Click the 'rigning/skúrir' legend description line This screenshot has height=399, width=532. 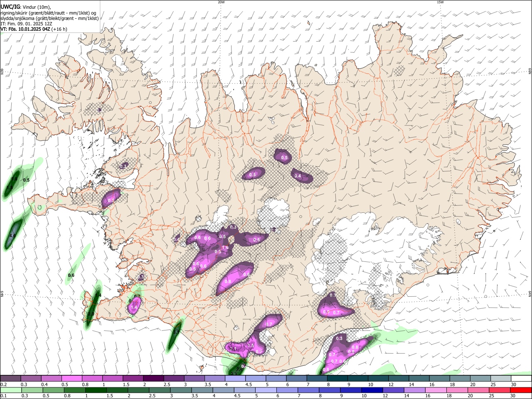48,12
